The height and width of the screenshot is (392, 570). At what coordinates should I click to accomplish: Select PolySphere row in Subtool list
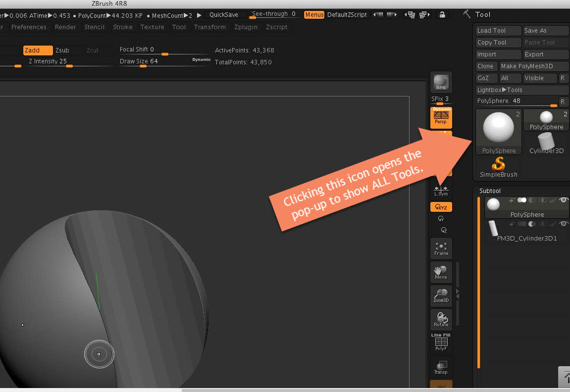[x=527, y=208]
